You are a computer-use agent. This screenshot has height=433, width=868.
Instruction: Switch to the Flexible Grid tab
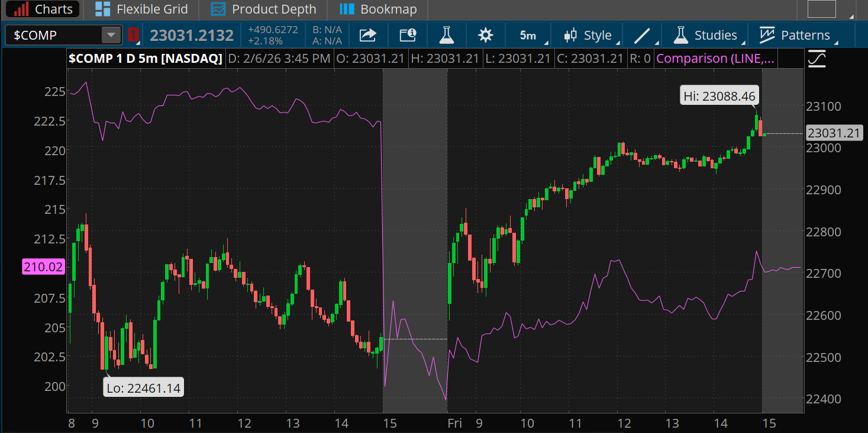pos(141,9)
